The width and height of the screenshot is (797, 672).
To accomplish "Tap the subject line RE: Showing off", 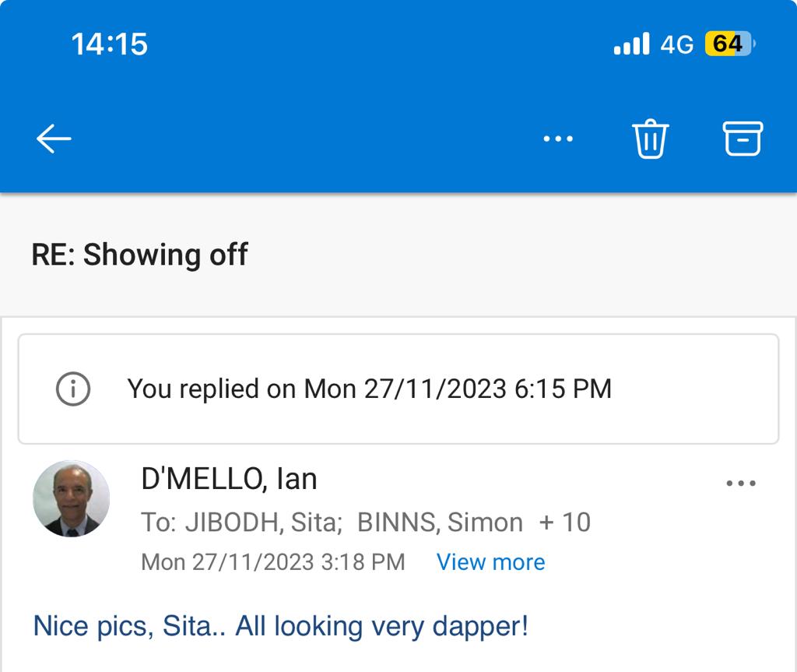I will 140,255.
